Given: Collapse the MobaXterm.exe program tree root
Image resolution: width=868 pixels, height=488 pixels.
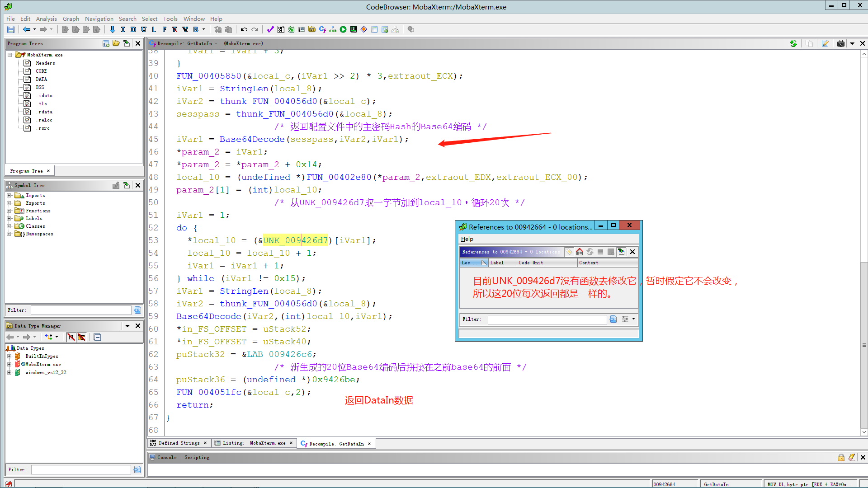Looking at the screenshot, I should [9, 55].
